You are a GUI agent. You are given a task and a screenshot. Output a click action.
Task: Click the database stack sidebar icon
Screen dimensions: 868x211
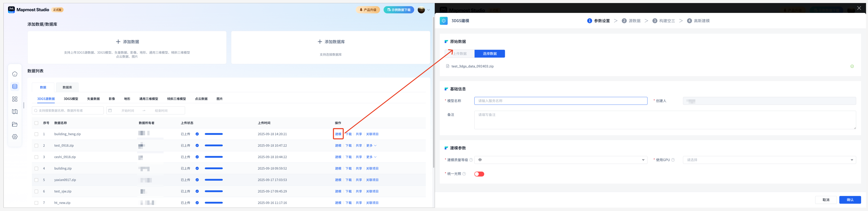point(15,87)
